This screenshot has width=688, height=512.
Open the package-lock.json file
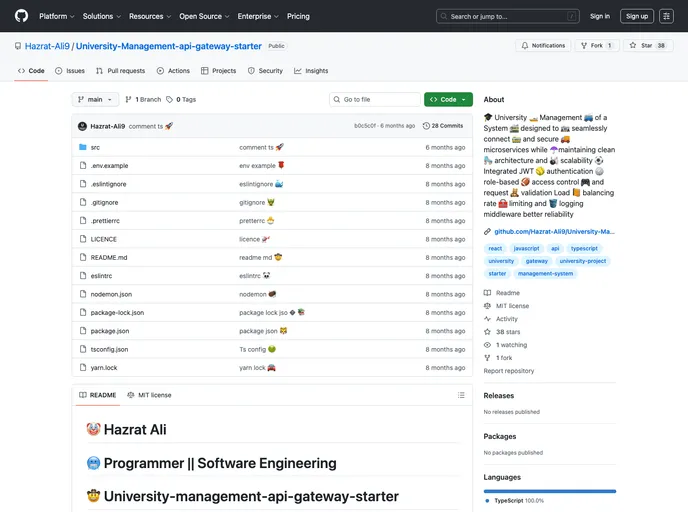point(117,313)
